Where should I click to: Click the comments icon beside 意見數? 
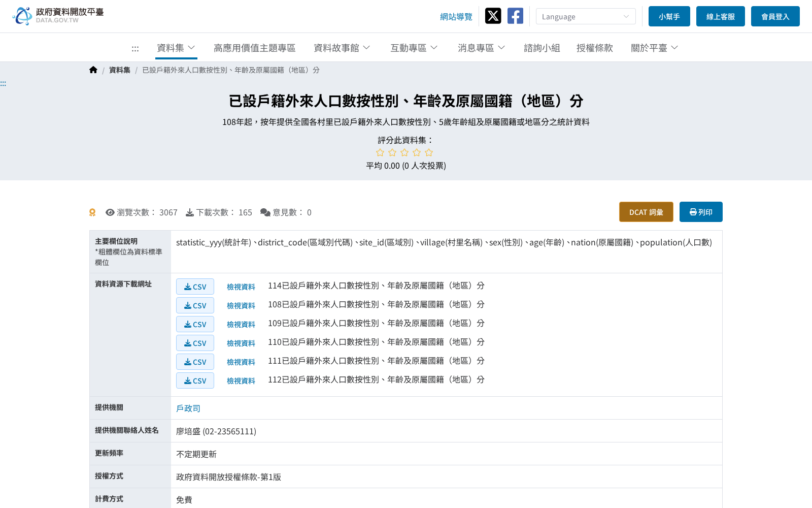(x=265, y=212)
